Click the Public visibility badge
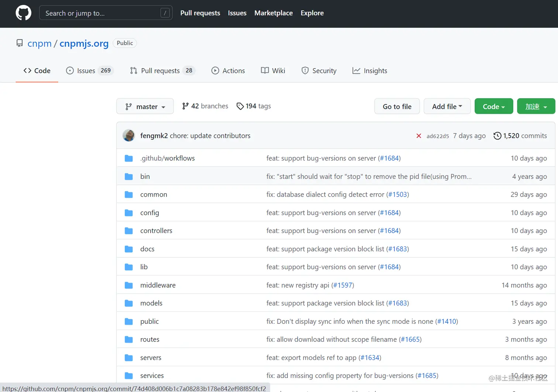The image size is (558, 392). (125, 43)
